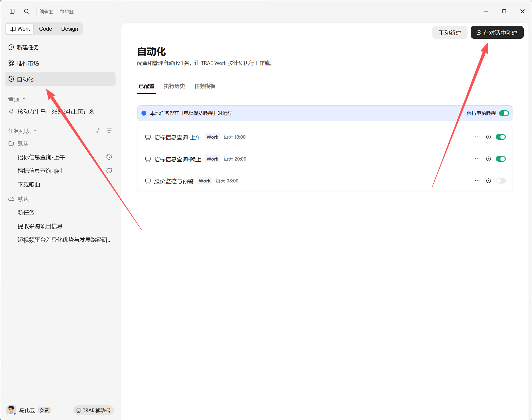Open more options for 股价监控与预警 row
The image size is (532, 420).
pyautogui.click(x=477, y=181)
